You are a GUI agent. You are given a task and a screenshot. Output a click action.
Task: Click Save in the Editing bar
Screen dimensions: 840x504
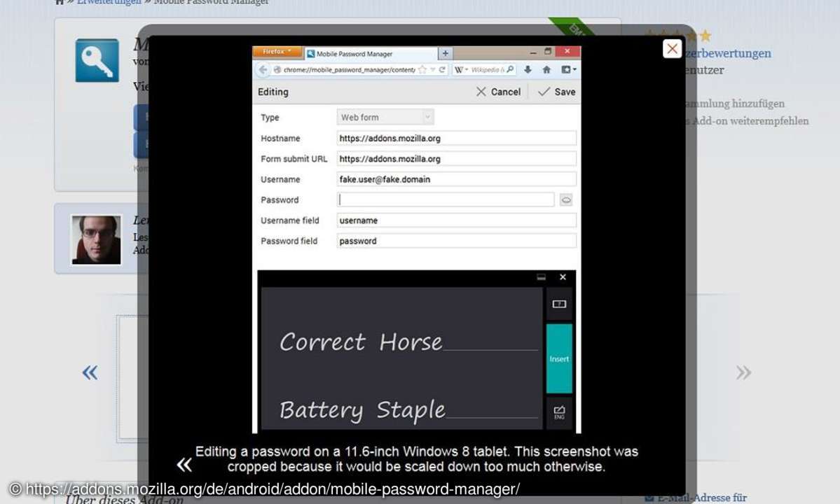click(556, 92)
